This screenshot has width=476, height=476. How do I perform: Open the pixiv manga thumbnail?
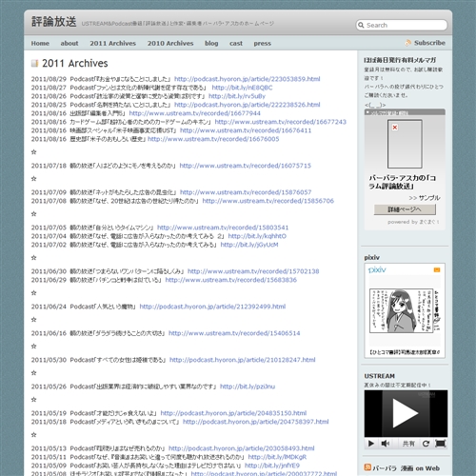[405, 310]
